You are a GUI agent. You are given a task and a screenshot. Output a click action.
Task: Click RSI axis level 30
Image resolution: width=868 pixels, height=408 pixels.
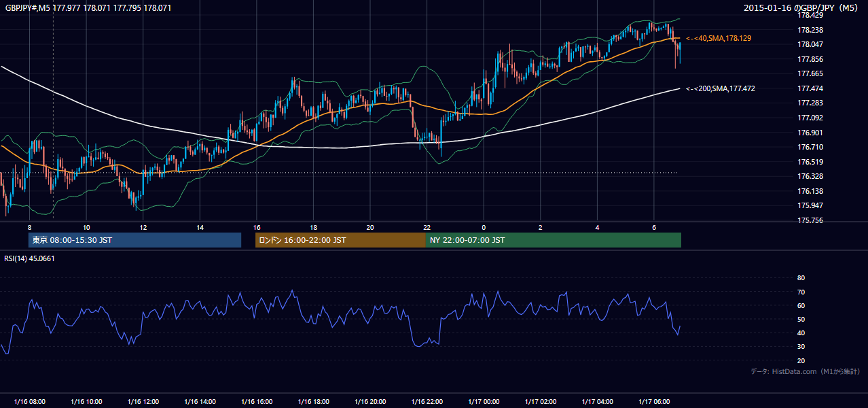click(801, 347)
